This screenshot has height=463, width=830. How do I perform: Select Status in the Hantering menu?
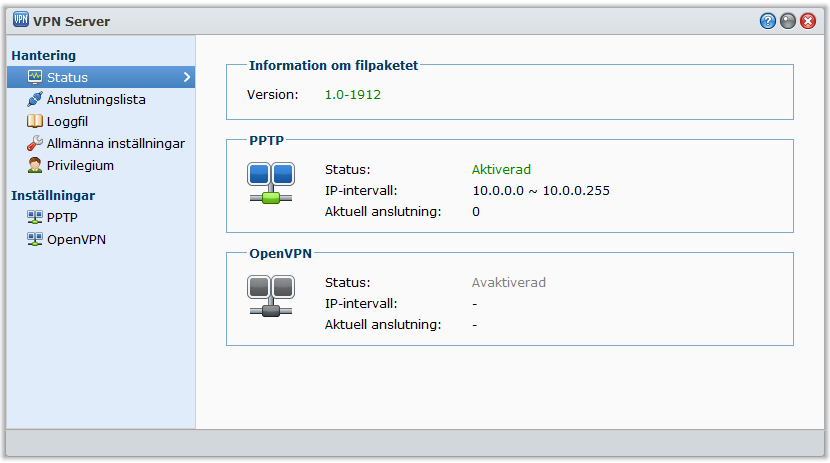click(x=101, y=77)
